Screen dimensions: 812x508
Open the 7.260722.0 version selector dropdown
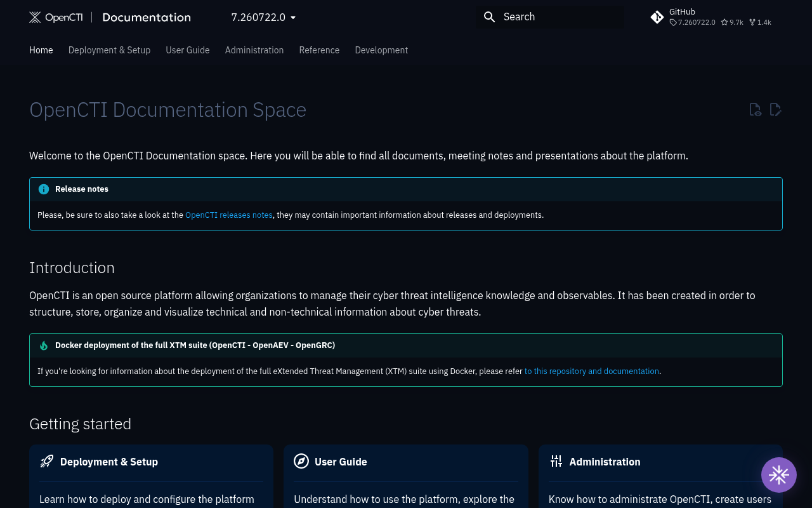(263, 17)
